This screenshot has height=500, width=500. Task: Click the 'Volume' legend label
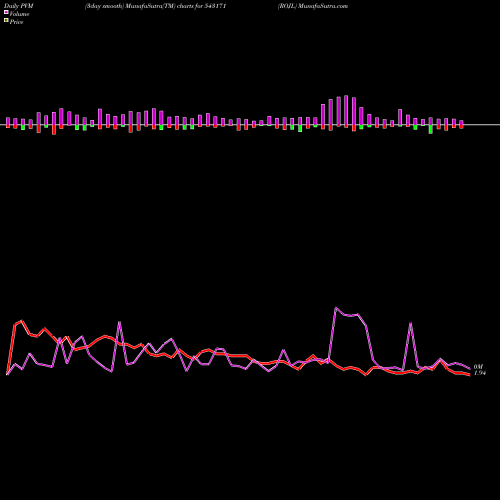click(x=19, y=14)
